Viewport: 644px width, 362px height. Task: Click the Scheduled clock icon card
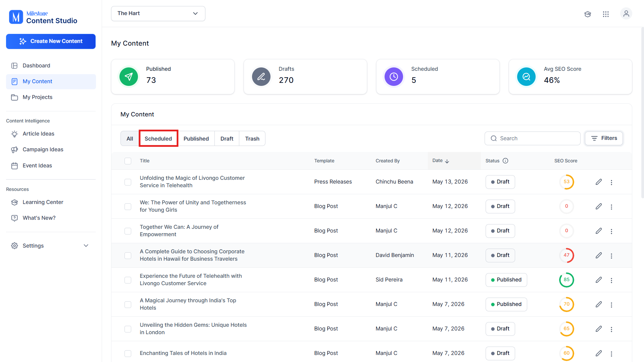[x=394, y=77]
